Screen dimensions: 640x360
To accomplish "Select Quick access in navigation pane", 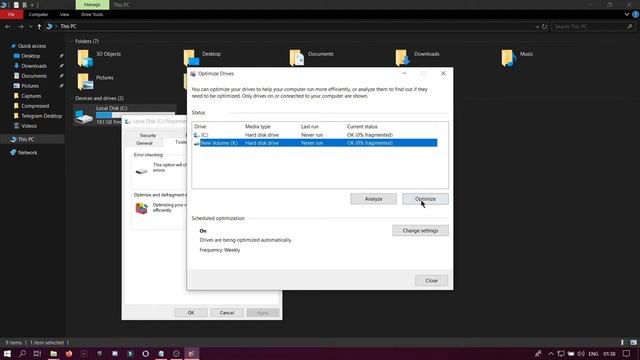I will pos(32,46).
